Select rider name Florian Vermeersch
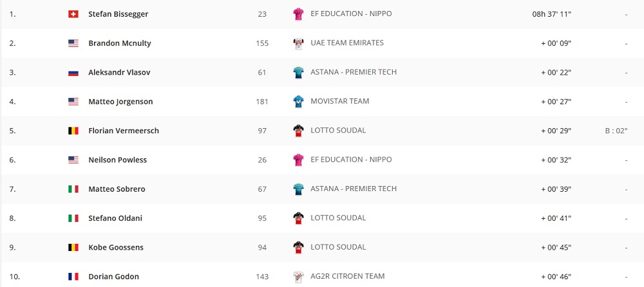Screen dimensions: 644x287 124,131
